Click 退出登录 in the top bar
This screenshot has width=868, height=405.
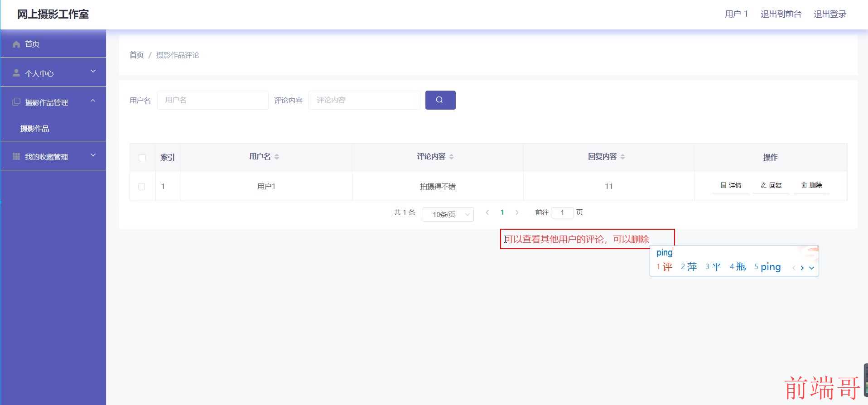pos(830,14)
